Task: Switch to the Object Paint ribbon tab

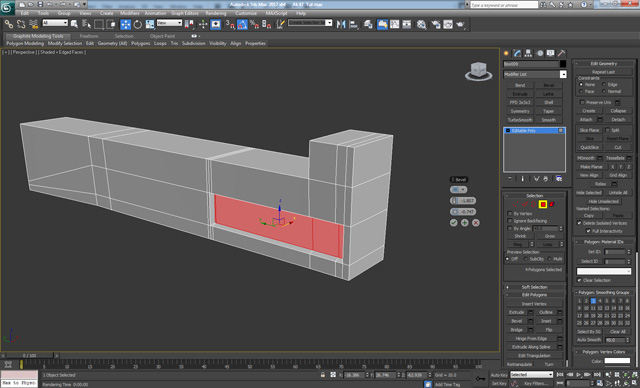Action: [162, 36]
